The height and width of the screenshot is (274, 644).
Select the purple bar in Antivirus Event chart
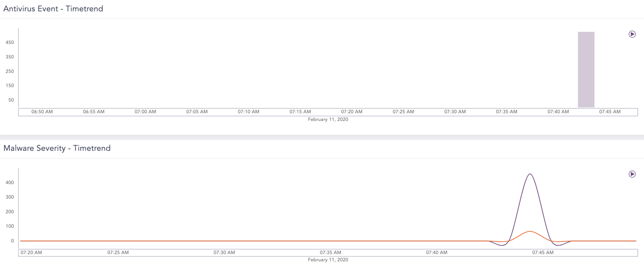586,70
